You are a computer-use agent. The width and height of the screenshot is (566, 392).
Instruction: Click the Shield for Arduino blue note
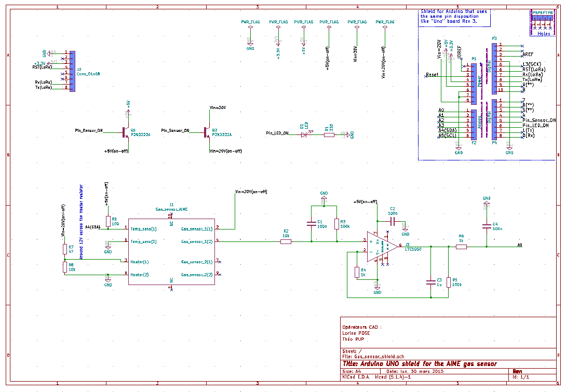(454, 16)
